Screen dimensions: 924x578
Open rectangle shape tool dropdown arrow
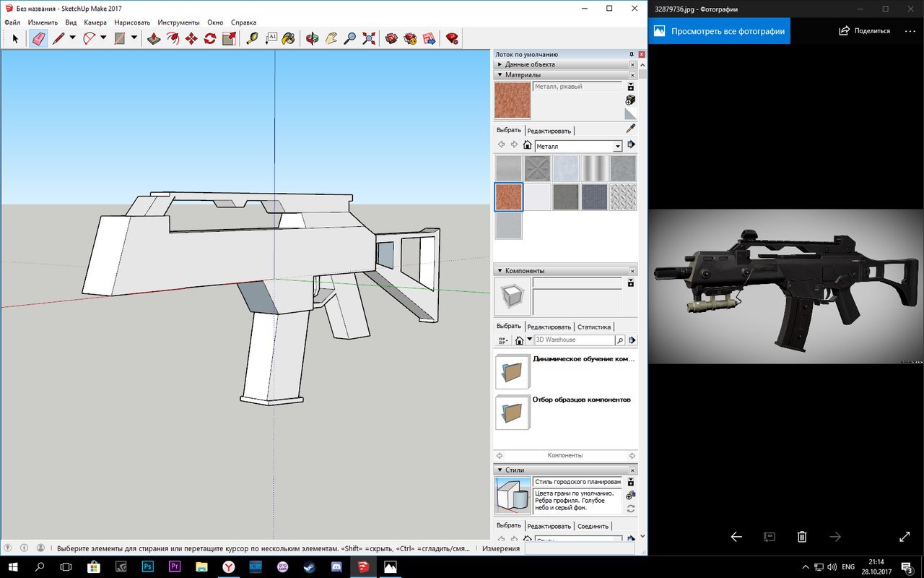point(134,38)
